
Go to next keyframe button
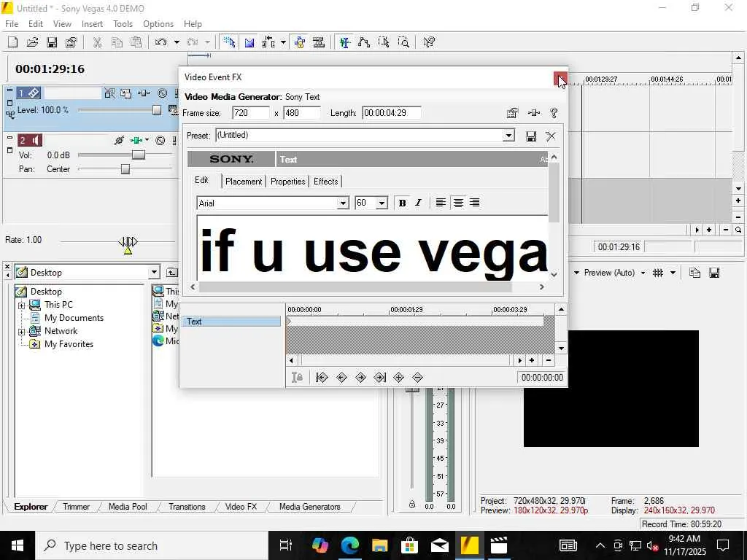(x=360, y=378)
